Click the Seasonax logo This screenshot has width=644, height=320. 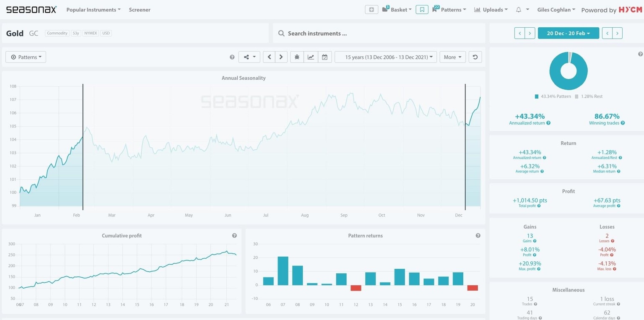(x=31, y=10)
